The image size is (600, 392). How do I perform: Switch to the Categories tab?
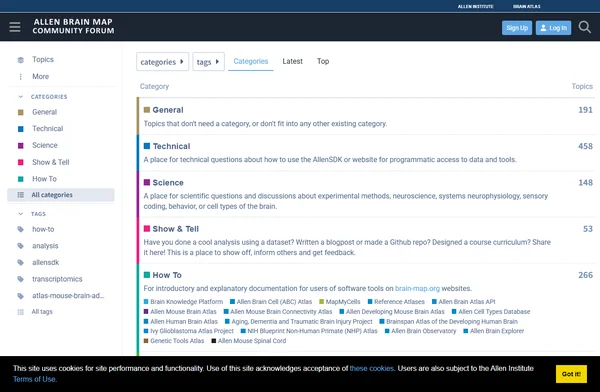(x=251, y=61)
